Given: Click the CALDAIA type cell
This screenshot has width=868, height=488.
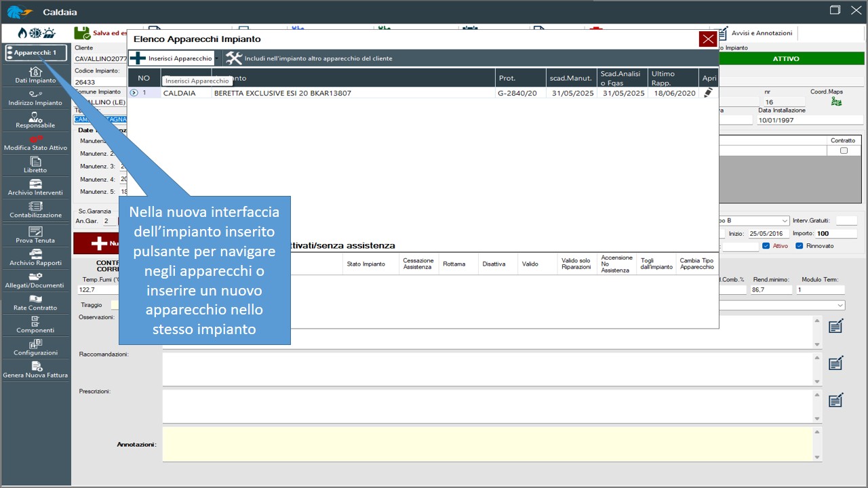Looking at the screenshot, I should pyautogui.click(x=186, y=93).
